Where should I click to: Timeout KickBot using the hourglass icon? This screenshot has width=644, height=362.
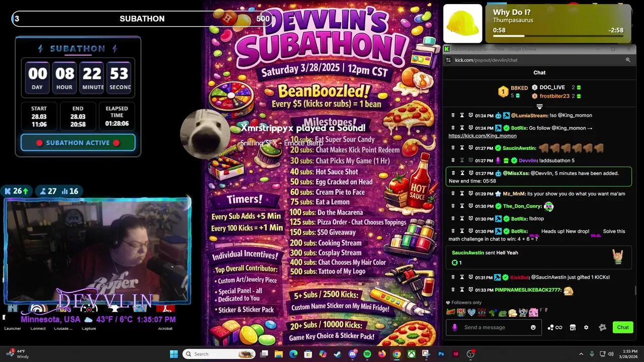click(462, 277)
